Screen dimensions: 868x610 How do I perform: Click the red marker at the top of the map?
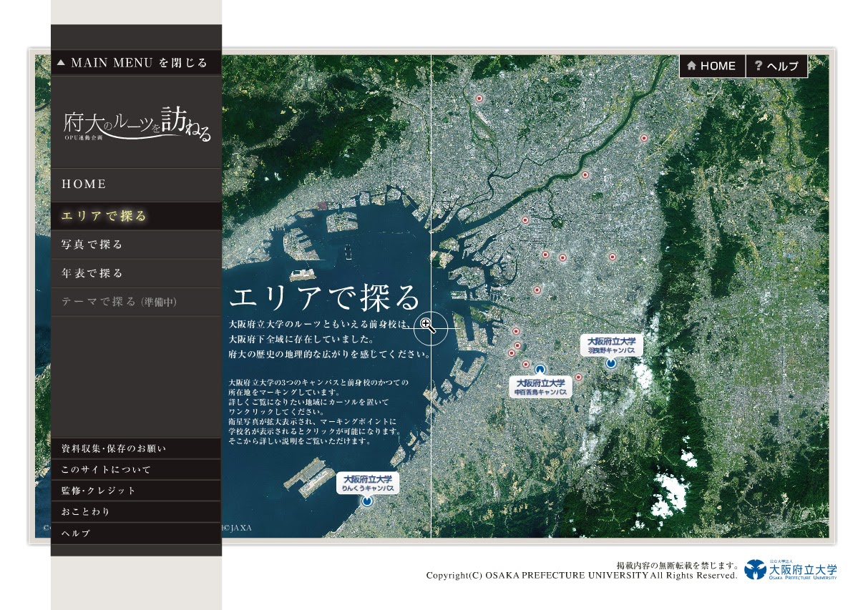(x=478, y=98)
